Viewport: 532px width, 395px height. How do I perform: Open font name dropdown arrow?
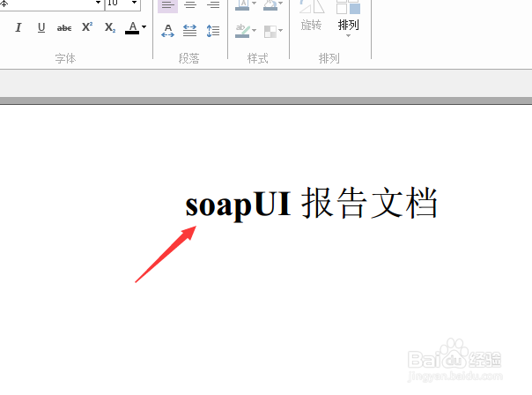click(x=98, y=3)
